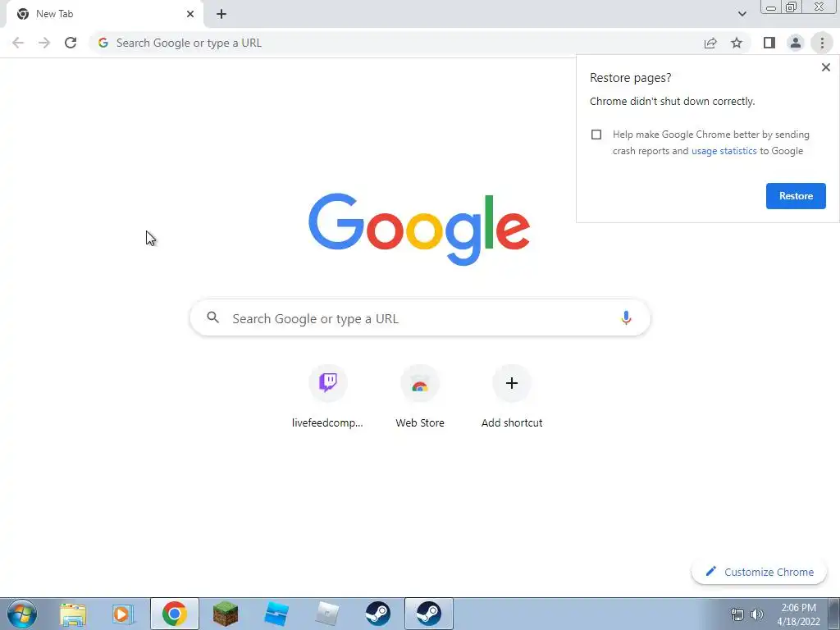The height and width of the screenshot is (630, 840).
Task: Launch Windows Media Player from taskbar
Action: pyautogui.click(x=123, y=614)
